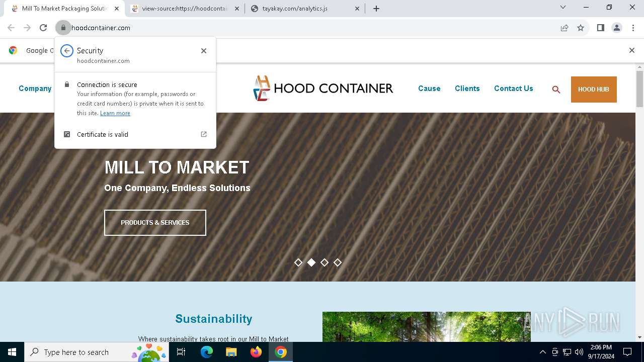The width and height of the screenshot is (644, 362).
Task: Bookmark this page with the star icon
Action: pos(581,28)
